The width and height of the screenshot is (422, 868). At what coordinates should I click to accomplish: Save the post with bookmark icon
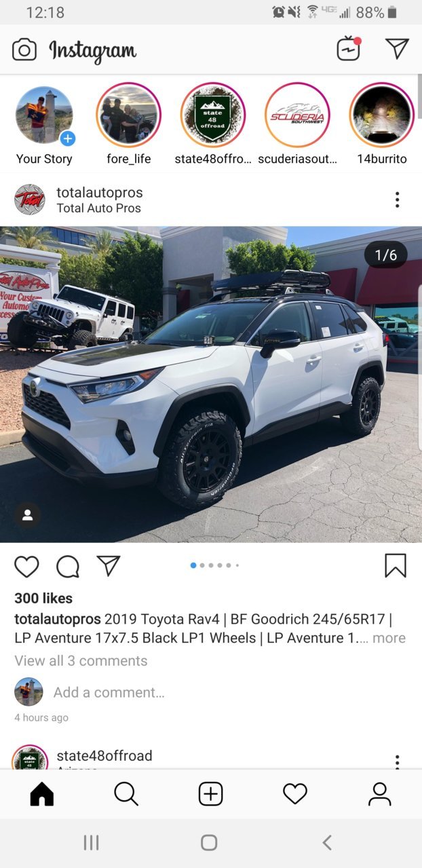click(x=396, y=565)
